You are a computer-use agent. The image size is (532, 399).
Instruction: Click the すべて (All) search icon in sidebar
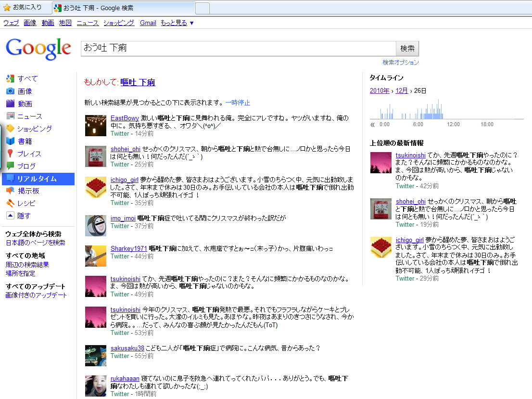click(10, 79)
